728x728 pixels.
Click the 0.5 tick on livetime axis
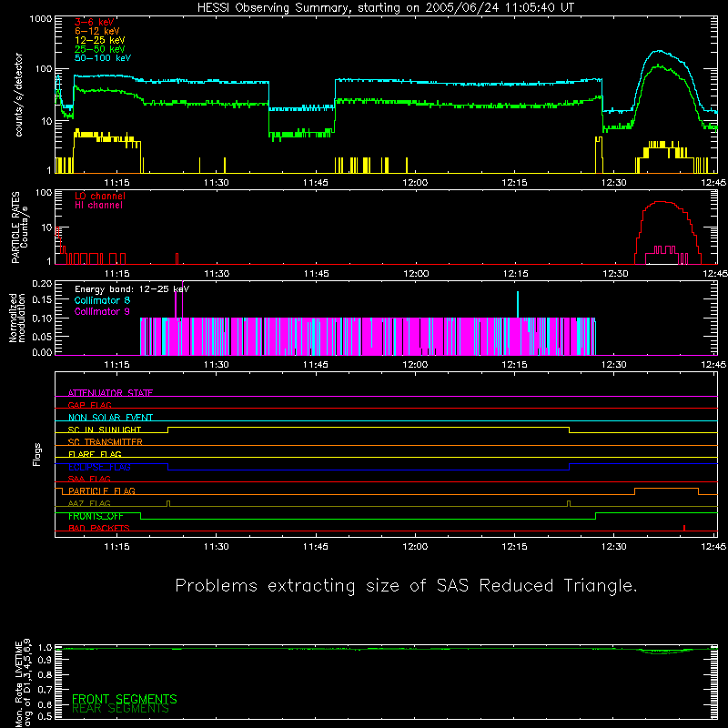point(45,716)
